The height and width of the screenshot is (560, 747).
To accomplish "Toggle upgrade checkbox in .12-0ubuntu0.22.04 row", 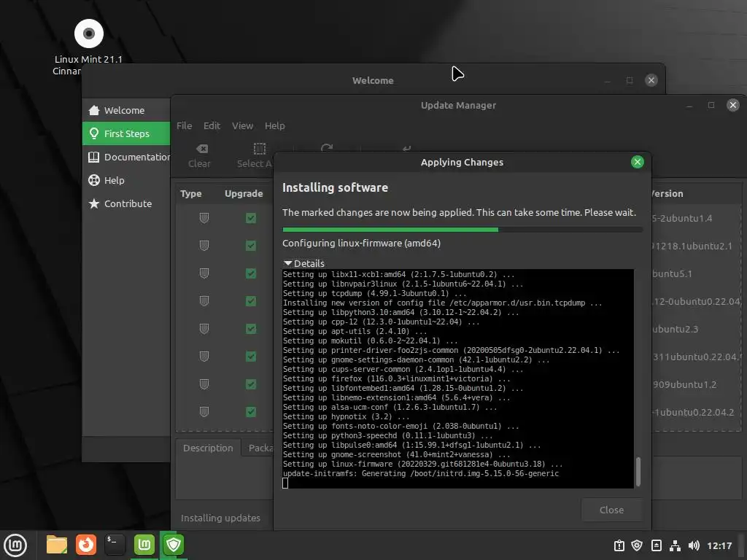I will coord(251,301).
